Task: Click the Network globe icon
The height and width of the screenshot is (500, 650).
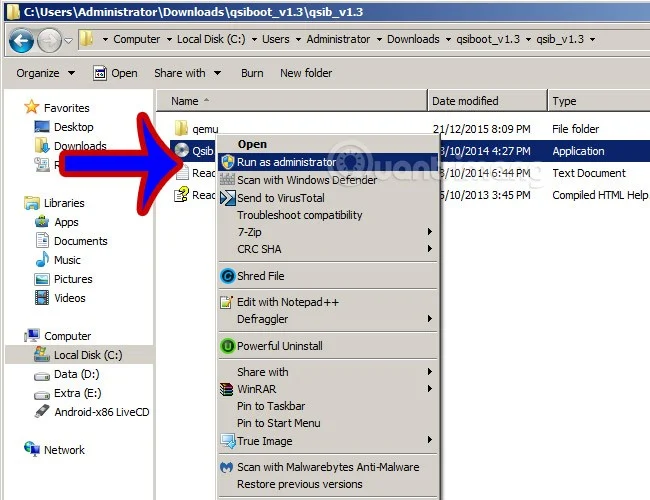Action: [32, 449]
